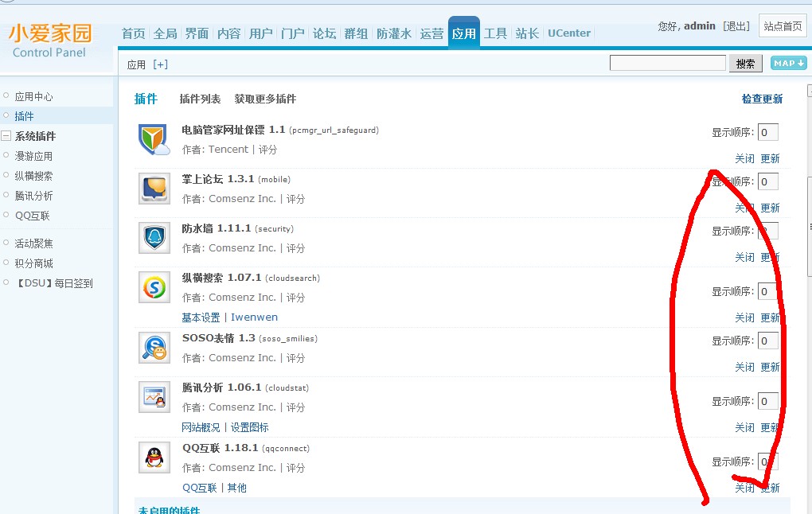This screenshot has height=514, width=812.
Task: Click the 纵横搜索 cloudsearch plugin icon
Action: (x=154, y=287)
